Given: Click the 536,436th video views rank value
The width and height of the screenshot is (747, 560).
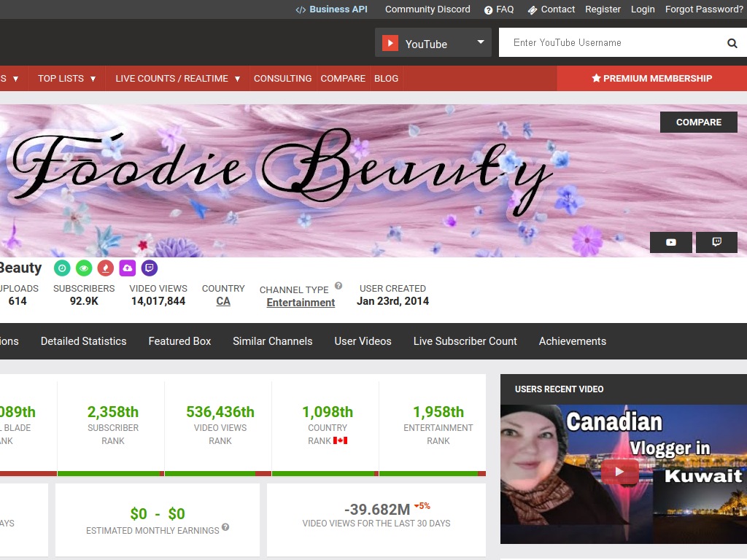Looking at the screenshot, I should click(x=220, y=412).
